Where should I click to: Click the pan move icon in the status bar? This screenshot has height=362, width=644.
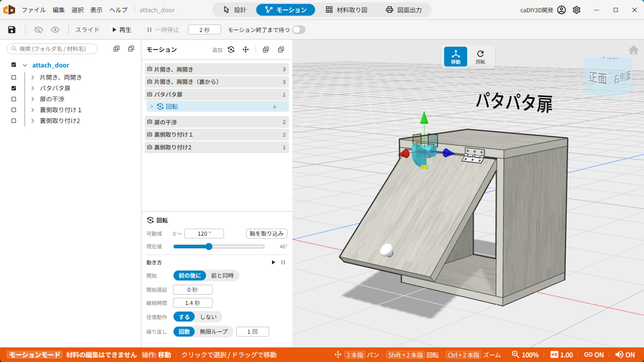click(x=338, y=355)
